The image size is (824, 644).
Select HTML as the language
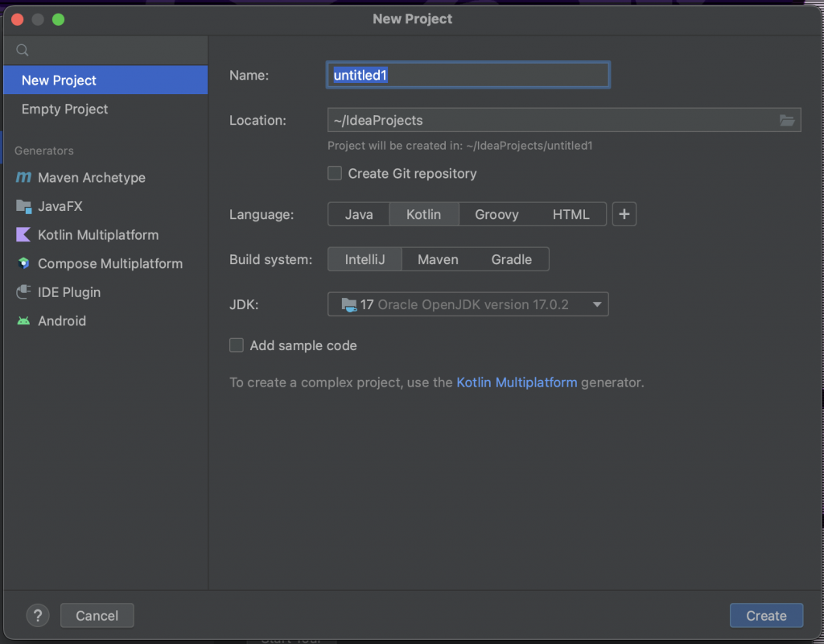571,214
